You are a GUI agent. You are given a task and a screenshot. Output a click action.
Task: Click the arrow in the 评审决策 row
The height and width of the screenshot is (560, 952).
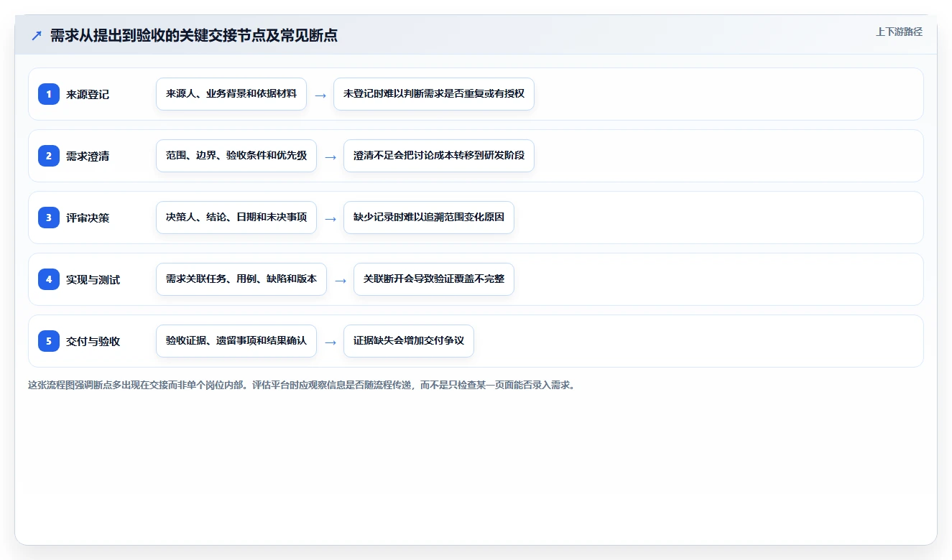[331, 218]
